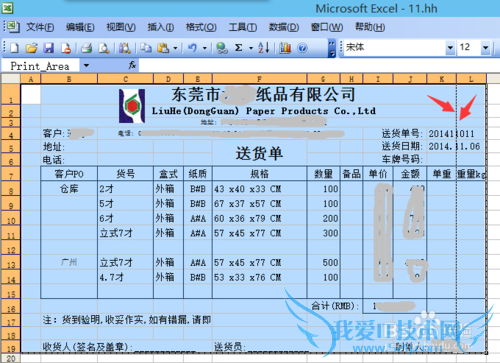The image size is (500, 363).
Task: Click the cell 广州
Action: [69, 262]
